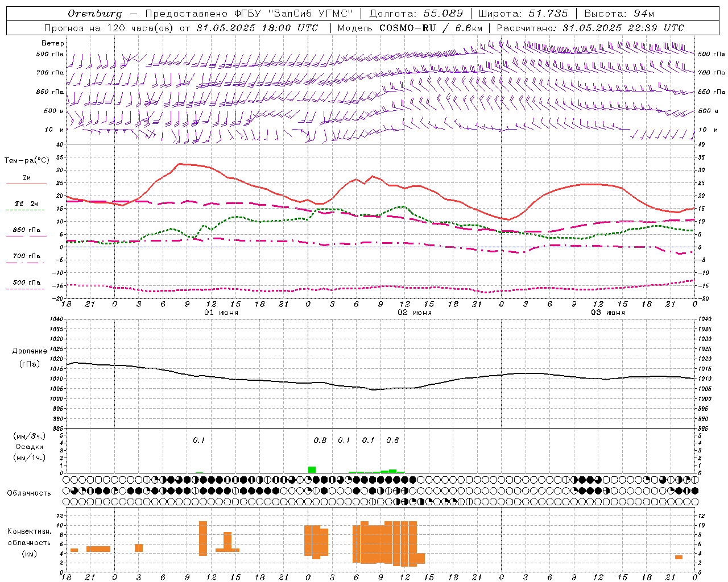Select the 'Конвективн.' convective cloud label
This screenshot has width=728, height=582.
point(29,531)
